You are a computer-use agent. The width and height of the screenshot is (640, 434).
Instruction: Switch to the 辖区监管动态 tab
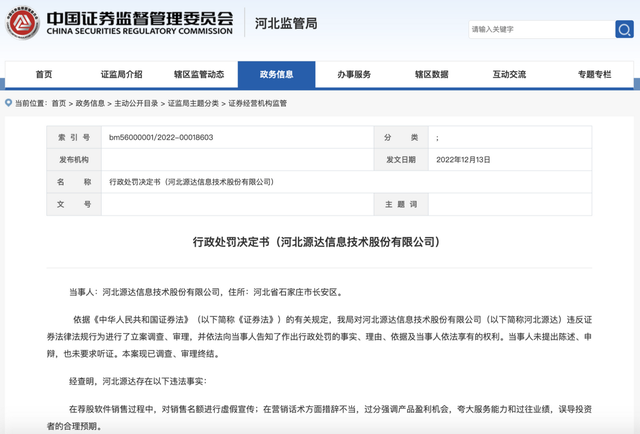click(202, 74)
